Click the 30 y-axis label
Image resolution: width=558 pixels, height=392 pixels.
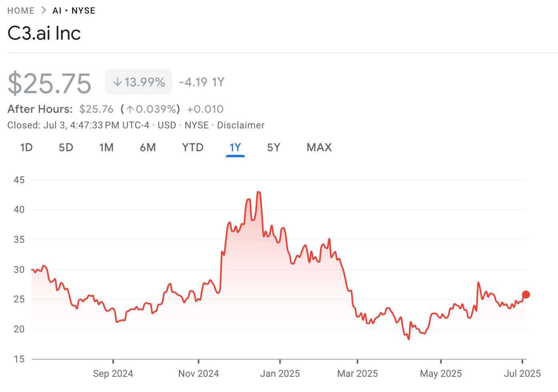tap(19, 270)
